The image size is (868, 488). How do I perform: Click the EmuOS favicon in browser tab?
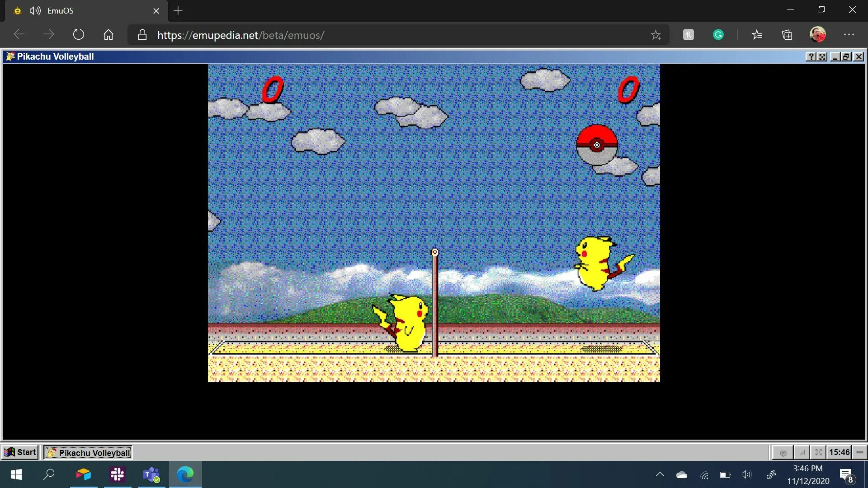click(17, 10)
